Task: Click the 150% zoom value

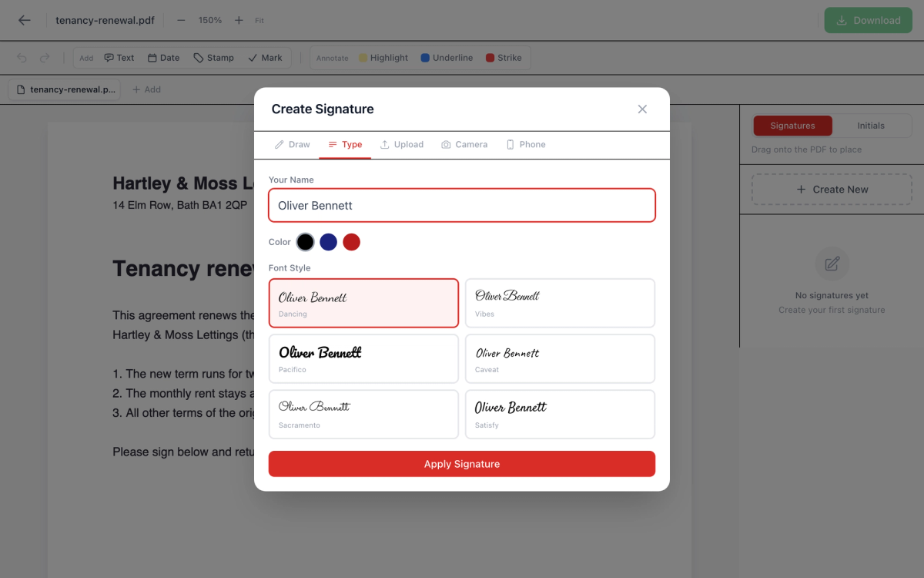Action: [210, 20]
